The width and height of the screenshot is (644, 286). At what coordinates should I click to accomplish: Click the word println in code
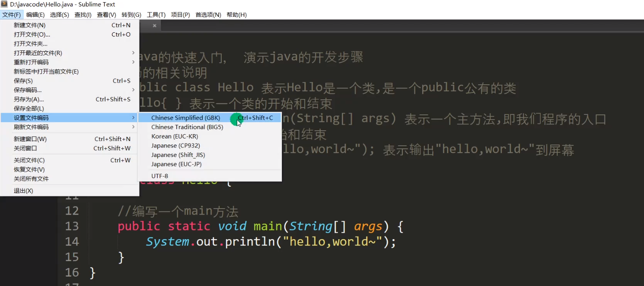pyautogui.click(x=250, y=242)
